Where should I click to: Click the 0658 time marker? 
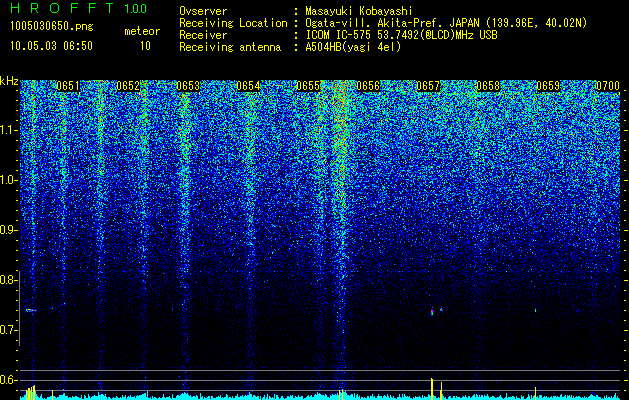pyautogui.click(x=488, y=86)
